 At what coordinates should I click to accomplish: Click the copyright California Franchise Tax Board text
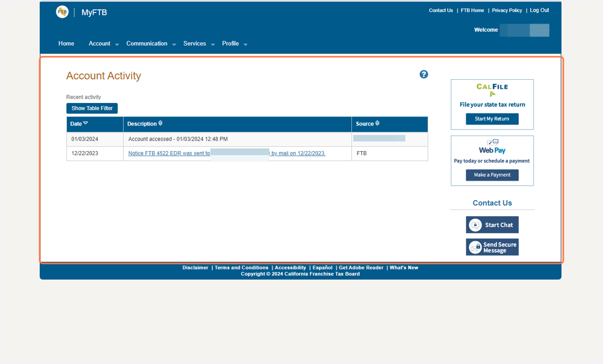pos(300,274)
